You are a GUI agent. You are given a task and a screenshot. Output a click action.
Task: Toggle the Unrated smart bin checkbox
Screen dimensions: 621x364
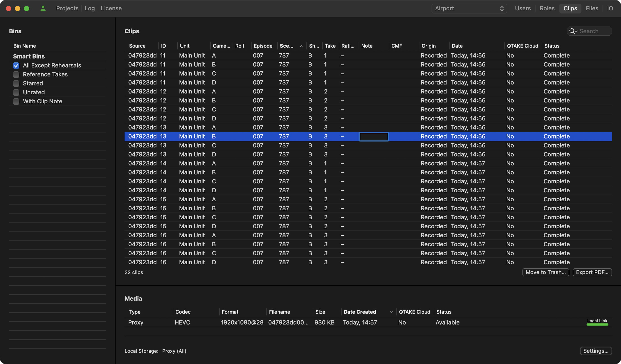pos(16,92)
